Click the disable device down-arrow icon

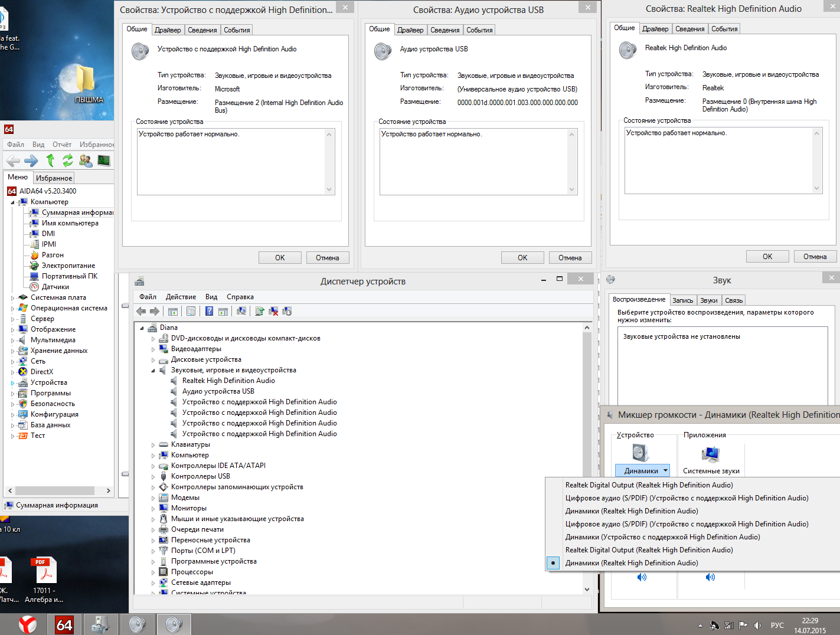tap(287, 312)
